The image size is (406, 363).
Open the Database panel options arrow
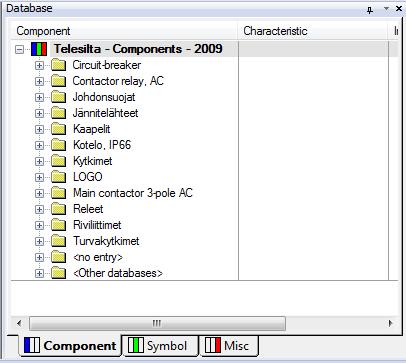click(x=386, y=9)
